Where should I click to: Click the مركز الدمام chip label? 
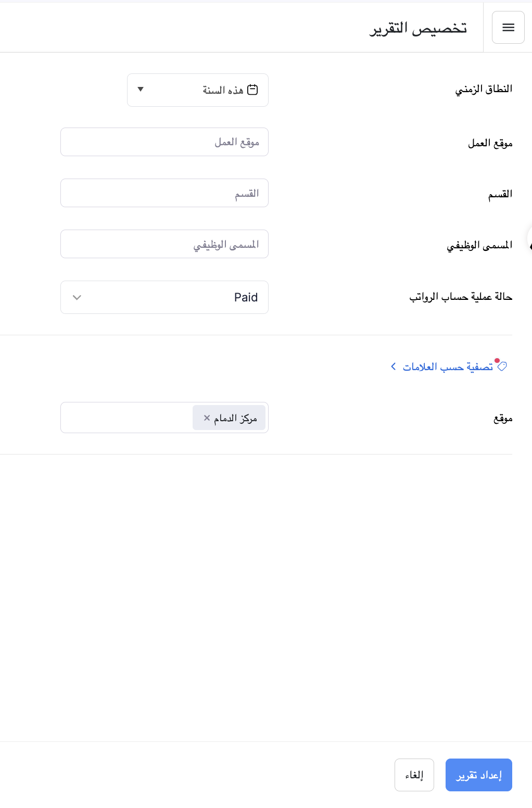pos(235,418)
